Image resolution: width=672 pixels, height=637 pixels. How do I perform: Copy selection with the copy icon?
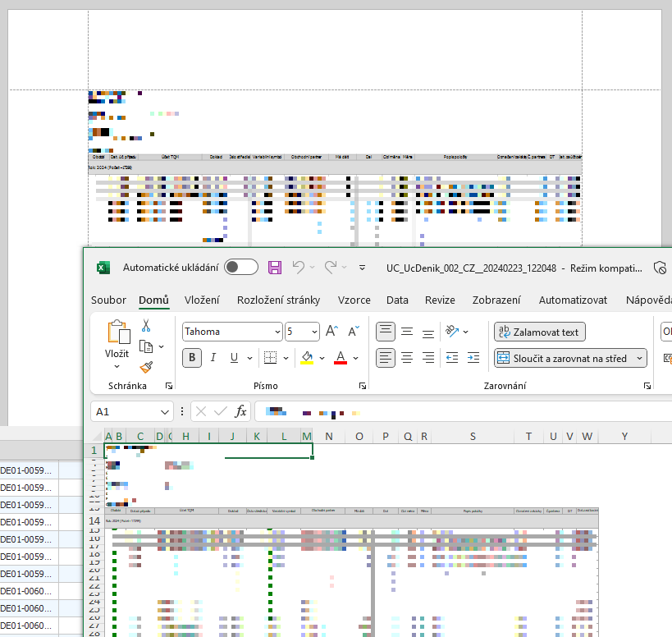coord(146,346)
